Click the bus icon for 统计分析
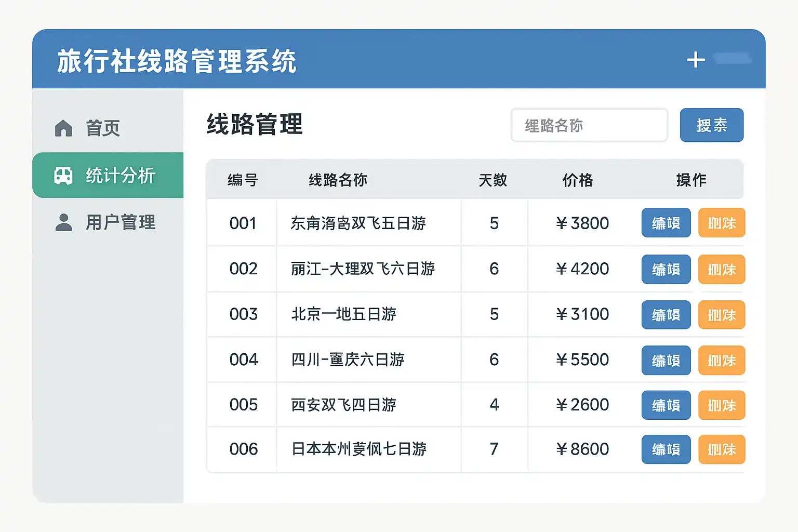798x532 pixels. (63, 176)
